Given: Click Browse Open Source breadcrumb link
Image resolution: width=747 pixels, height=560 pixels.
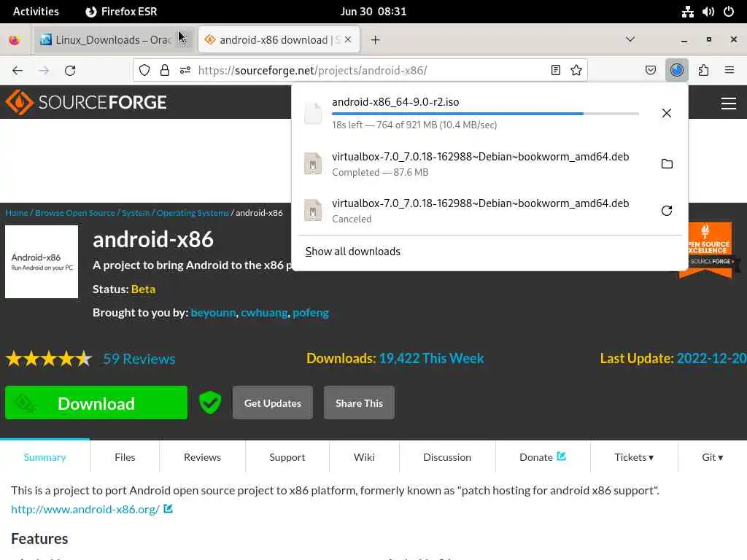Looking at the screenshot, I should [x=75, y=213].
